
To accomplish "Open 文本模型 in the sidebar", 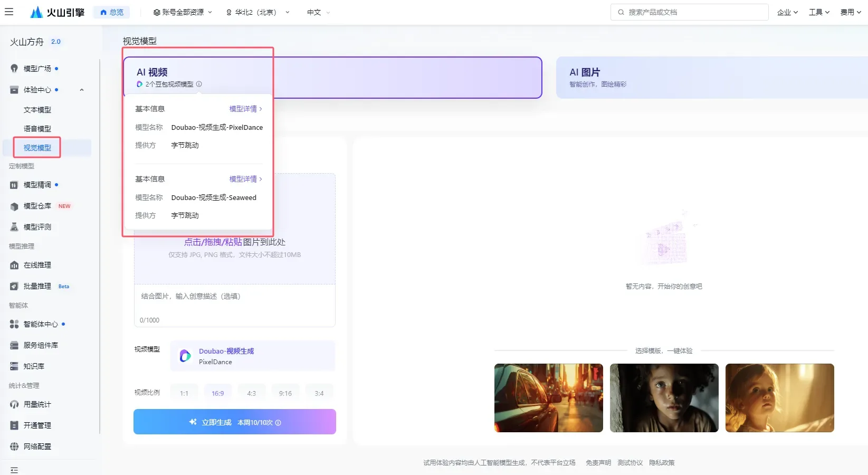I will pos(37,110).
